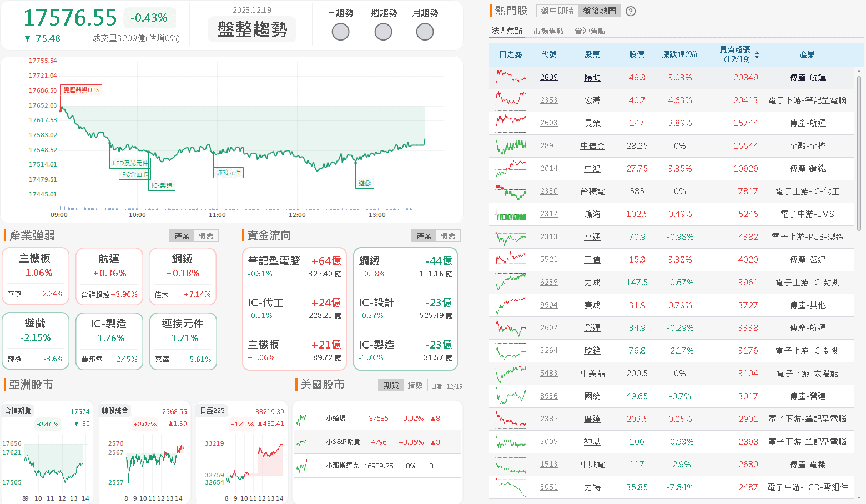This screenshot has width=866, height=504.
Task: Open the 市場焦點 tab
Action: click(548, 31)
